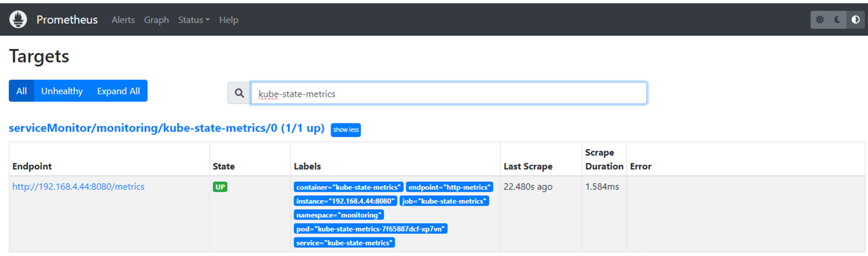This screenshot has height=256, width=868.
Task: Focus the target search text field
Action: [x=448, y=93]
